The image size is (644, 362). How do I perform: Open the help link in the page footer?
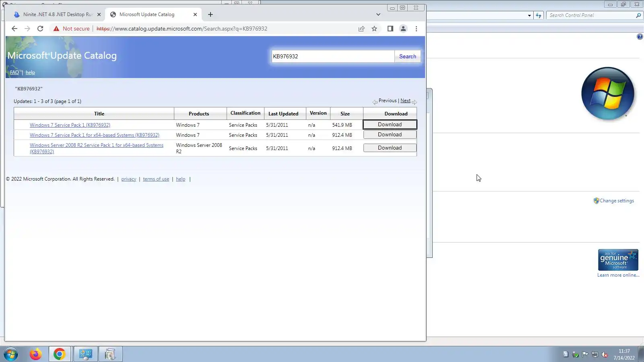coord(181,179)
